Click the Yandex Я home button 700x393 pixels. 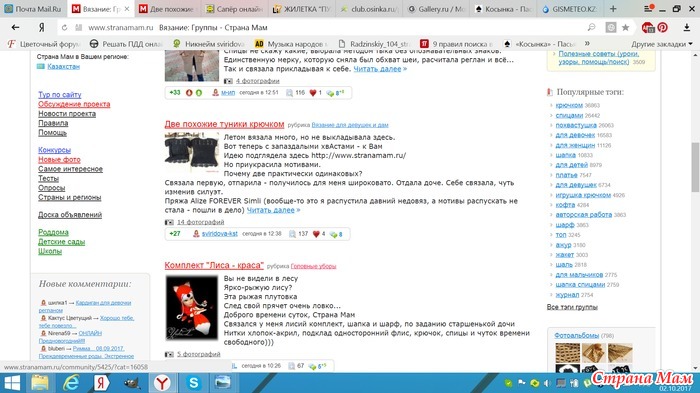(x=42, y=28)
